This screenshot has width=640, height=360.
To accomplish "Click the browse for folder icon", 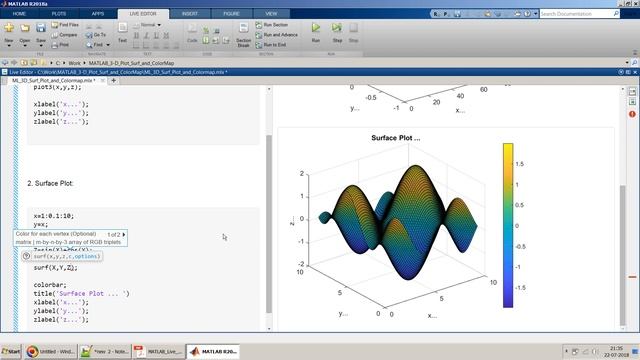I will point(33,63).
